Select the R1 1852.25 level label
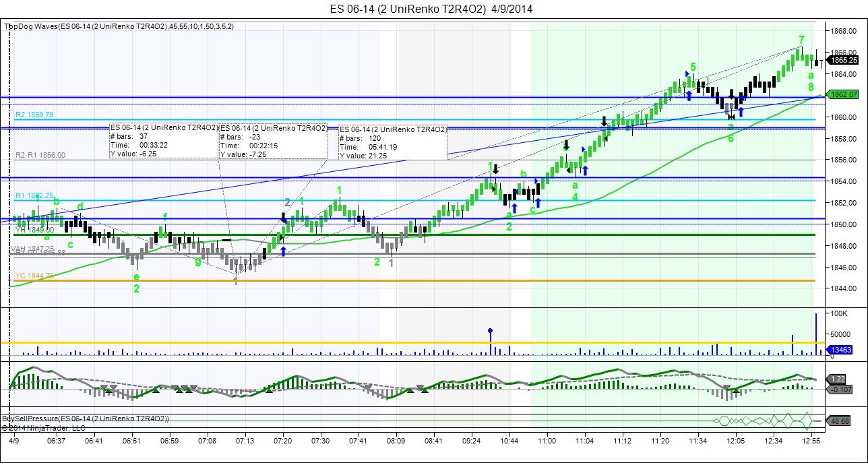868x463 pixels. click(34, 195)
